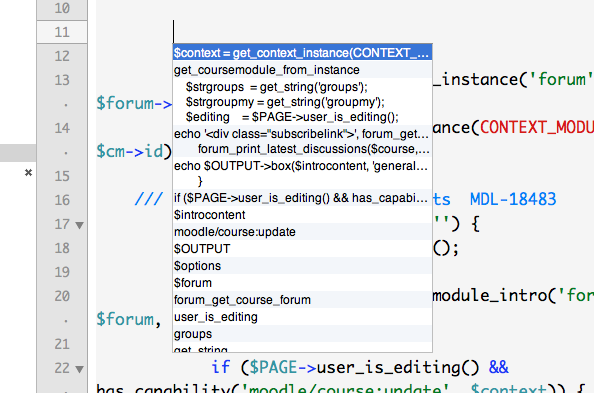Pick '$forum' in the completion popup

302,283
